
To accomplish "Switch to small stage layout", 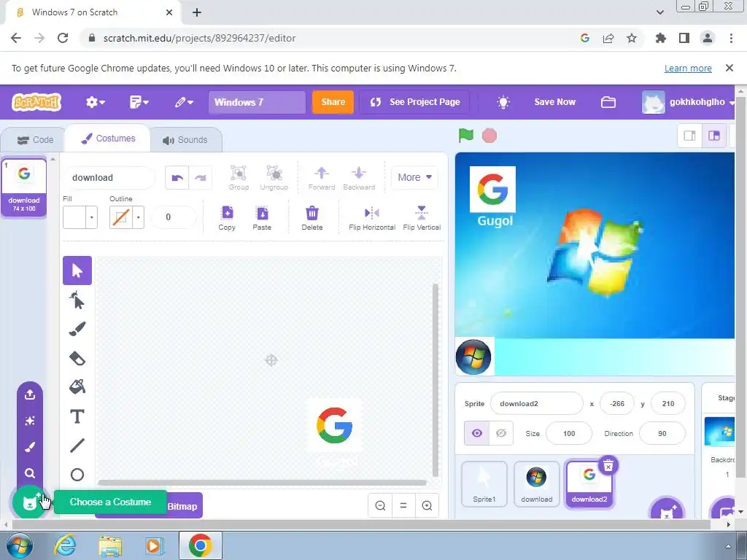I will pyautogui.click(x=689, y=136).
